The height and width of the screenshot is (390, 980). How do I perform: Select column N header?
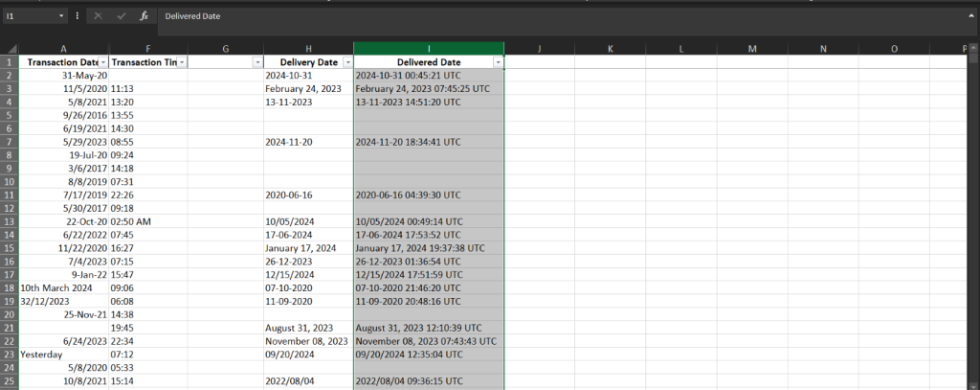(x=823, y=49)
